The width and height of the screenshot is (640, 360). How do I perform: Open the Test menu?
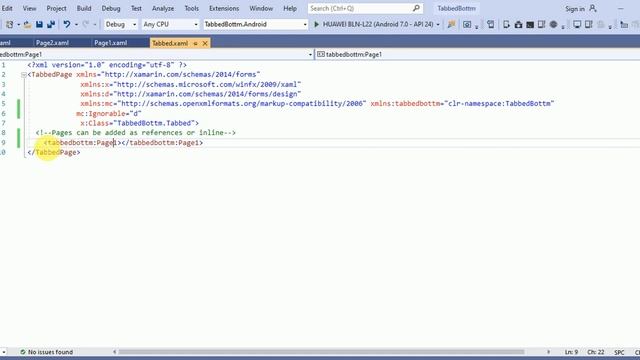(x=136, y=8)
